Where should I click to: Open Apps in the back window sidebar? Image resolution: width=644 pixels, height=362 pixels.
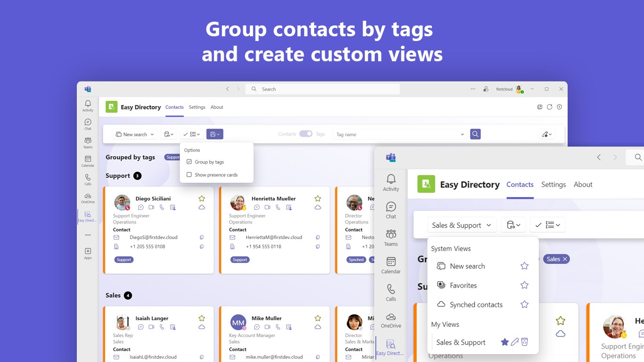tap(88, 254)
